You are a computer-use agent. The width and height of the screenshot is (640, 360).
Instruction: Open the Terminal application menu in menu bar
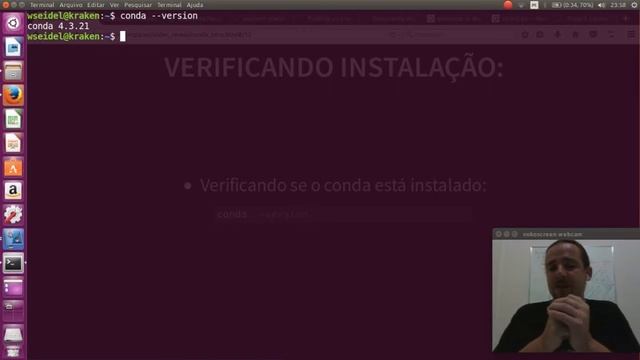[x=42, y=5]
